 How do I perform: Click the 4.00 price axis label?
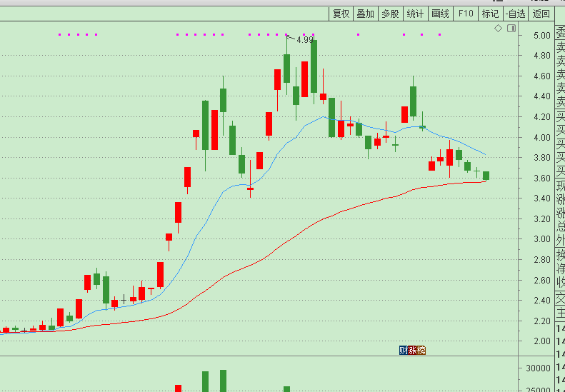(542, 137)
